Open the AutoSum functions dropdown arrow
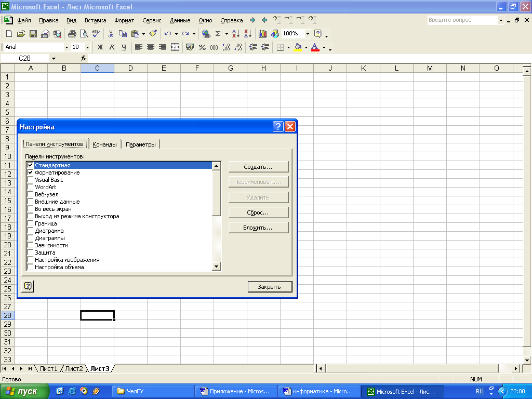Image resolution: width=532 pixels, height=399 pixels. point(227,34)
